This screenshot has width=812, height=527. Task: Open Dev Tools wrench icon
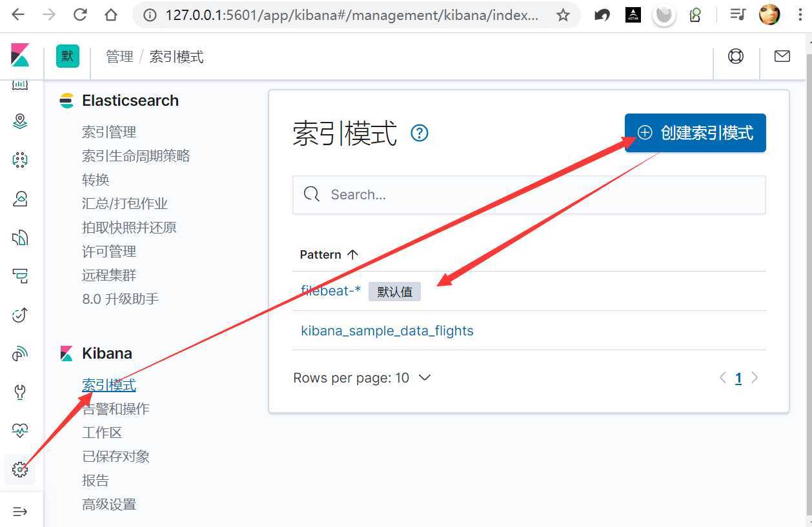[x=20, y=392]
